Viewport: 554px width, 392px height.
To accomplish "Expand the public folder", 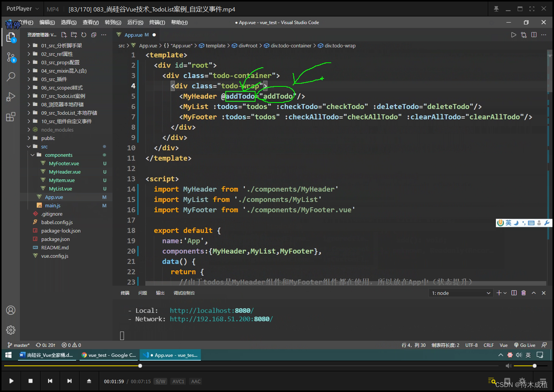I will coord(48,138).
